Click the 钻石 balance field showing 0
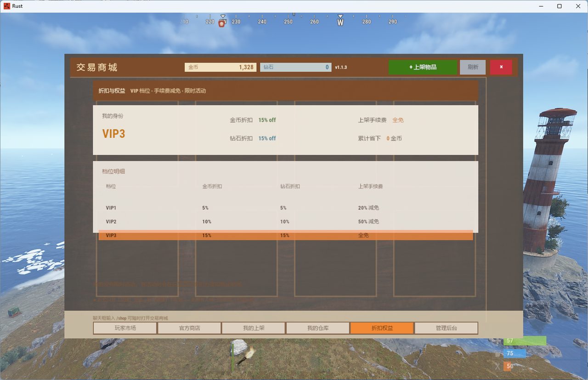The width and height of the screenshot is (588, 380). click(x=296, y=67)
